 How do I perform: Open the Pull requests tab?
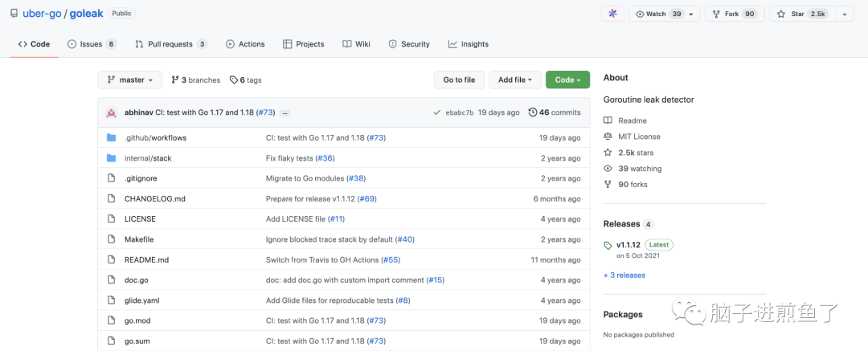172,43
